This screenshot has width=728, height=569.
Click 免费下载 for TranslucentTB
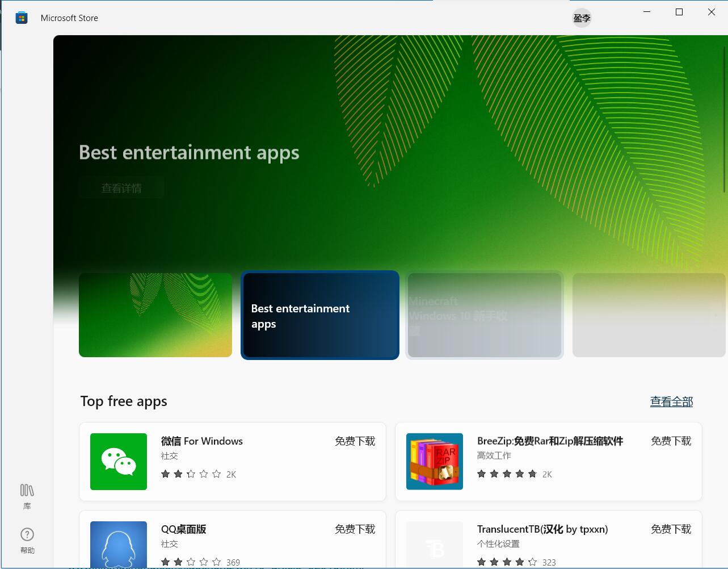pos(671,529)
